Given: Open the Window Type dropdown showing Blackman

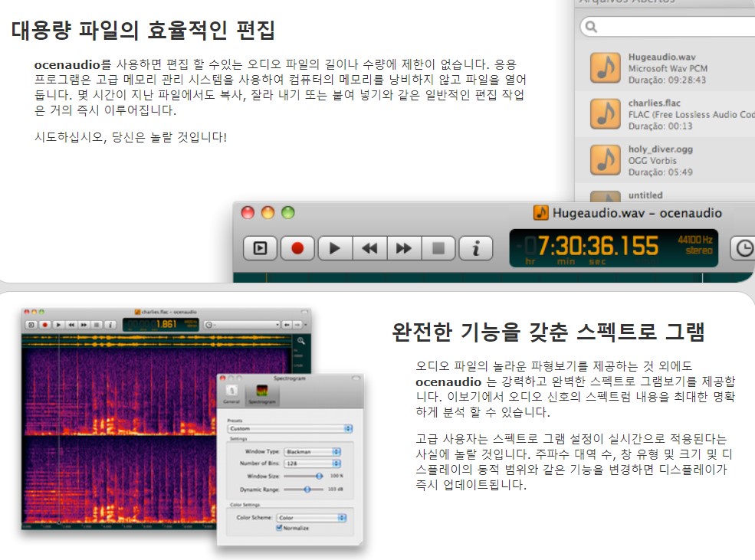Looking at the screenshot, I should click(313, 451).
